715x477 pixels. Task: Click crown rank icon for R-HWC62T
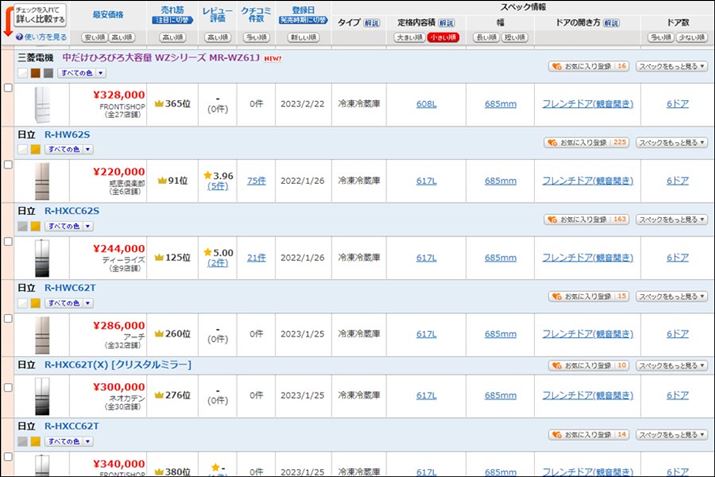pos(158,334)
